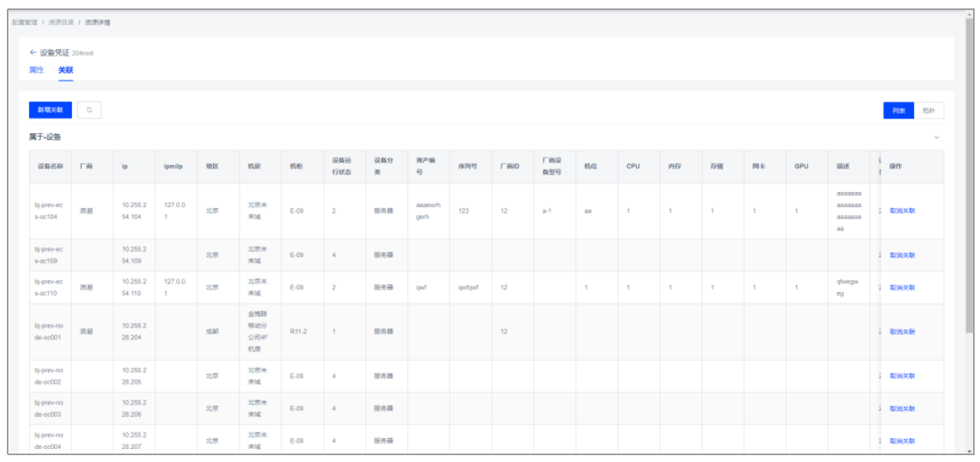The width and height of the screenshot is (980, 462).
Task: Click the 设备名称 column header
Action: point(50,166)
